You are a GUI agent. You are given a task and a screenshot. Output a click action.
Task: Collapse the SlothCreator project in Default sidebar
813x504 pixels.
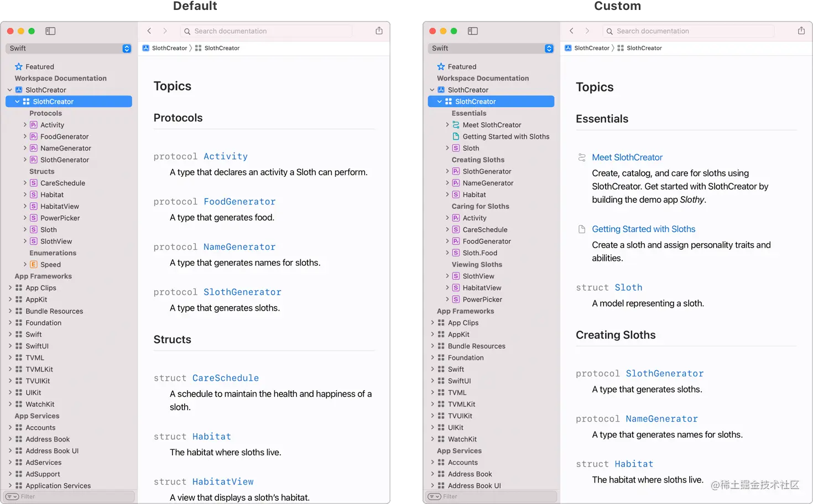tap(10, 90)
